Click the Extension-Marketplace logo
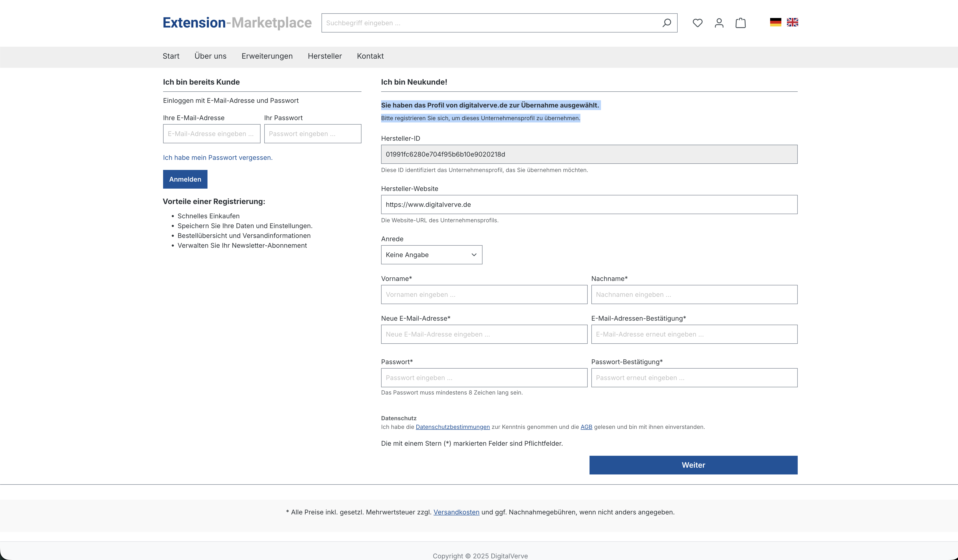This screenshot has width=958, height=560. click(x=237, y=23)
